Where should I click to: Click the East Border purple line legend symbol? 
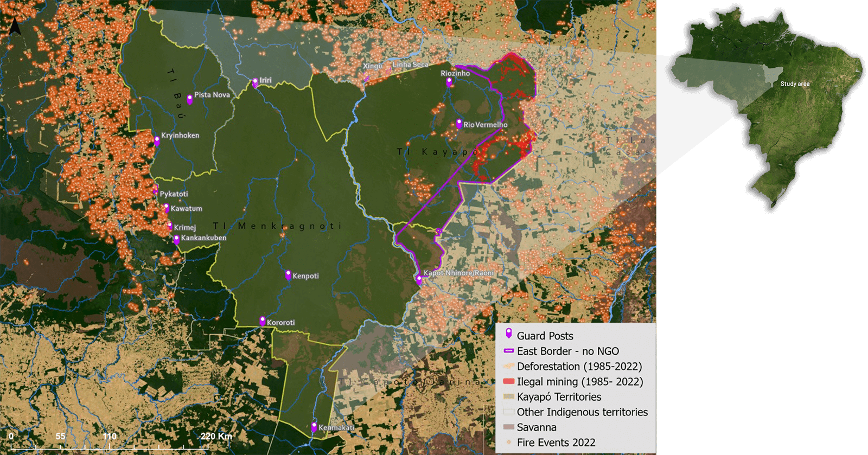tap(509, 351)
